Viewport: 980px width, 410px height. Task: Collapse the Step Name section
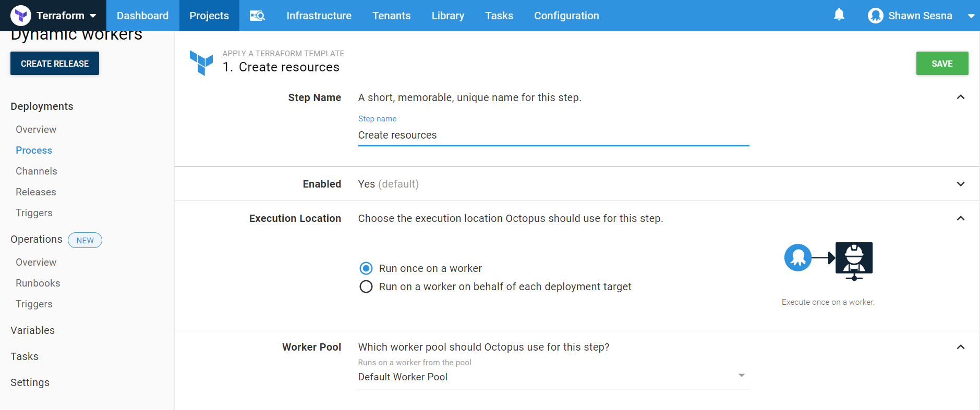[960, 97]
